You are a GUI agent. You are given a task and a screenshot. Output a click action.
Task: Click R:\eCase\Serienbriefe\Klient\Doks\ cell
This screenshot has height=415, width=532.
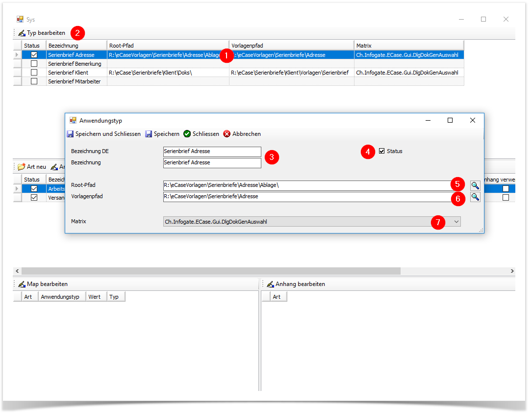pyautogui.click(x=168, y=72)
